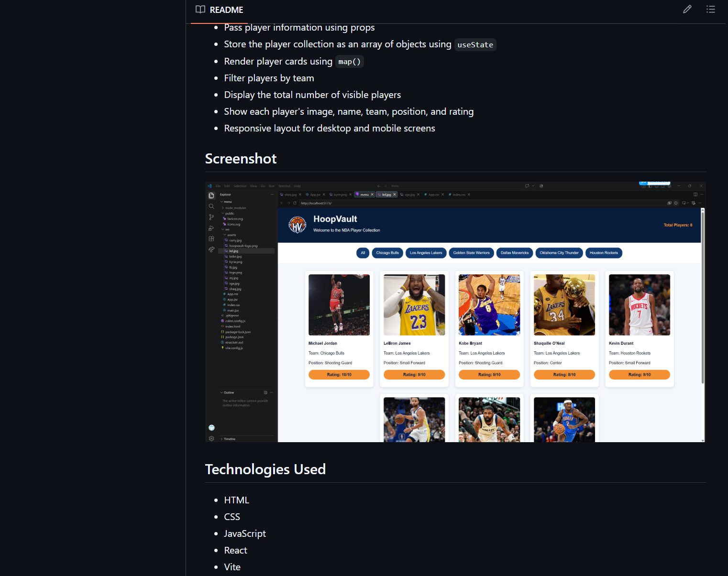Click the Vite list item
Screen dimensions: 728x576
(232, 567)
